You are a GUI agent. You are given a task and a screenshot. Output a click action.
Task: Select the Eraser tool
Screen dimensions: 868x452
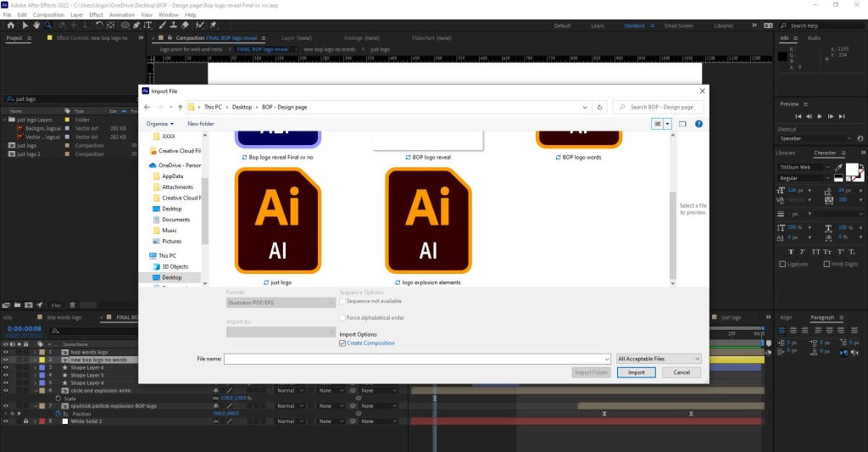click(185, 25)
